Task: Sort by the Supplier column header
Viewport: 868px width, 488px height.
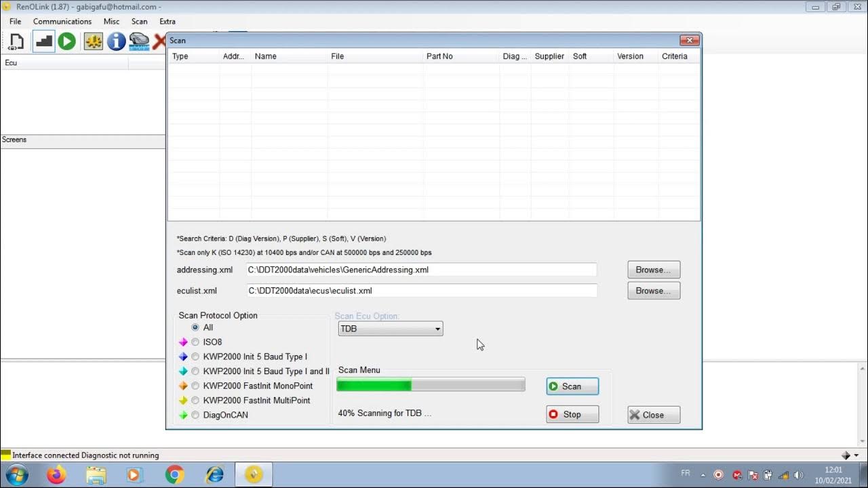Action: pos(549,56)
